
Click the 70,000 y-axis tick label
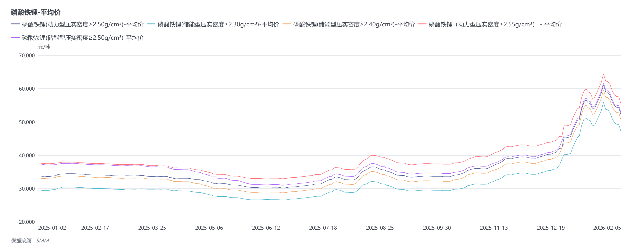(27, 55)
